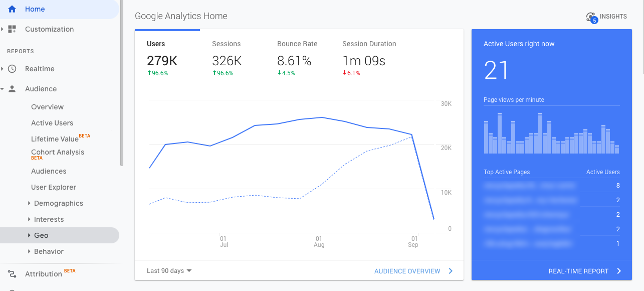Click the "10K" axis label

[x=446, y=193]
